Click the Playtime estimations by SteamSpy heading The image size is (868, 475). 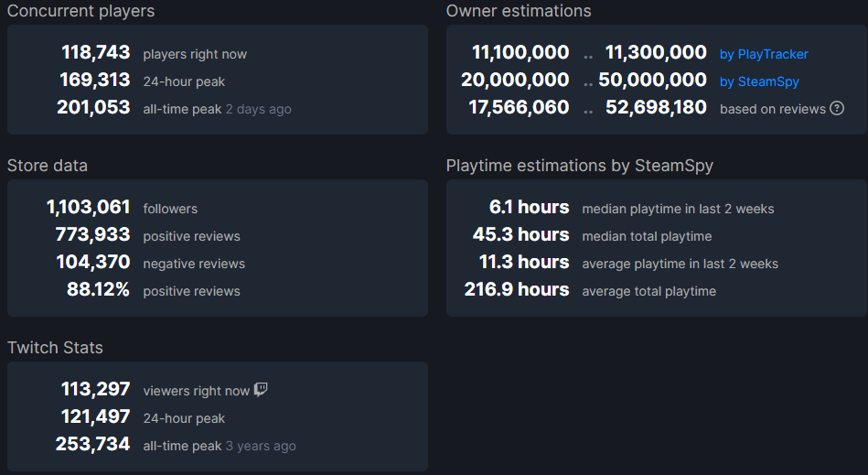(x=580, y=166)
